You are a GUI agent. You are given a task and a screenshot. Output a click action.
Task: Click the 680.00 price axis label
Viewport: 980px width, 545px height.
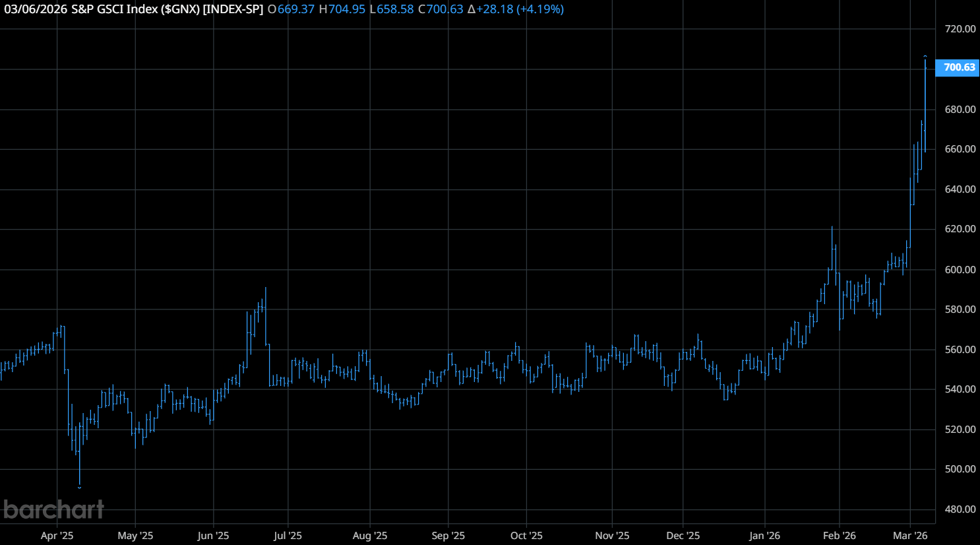click(960, 110)
